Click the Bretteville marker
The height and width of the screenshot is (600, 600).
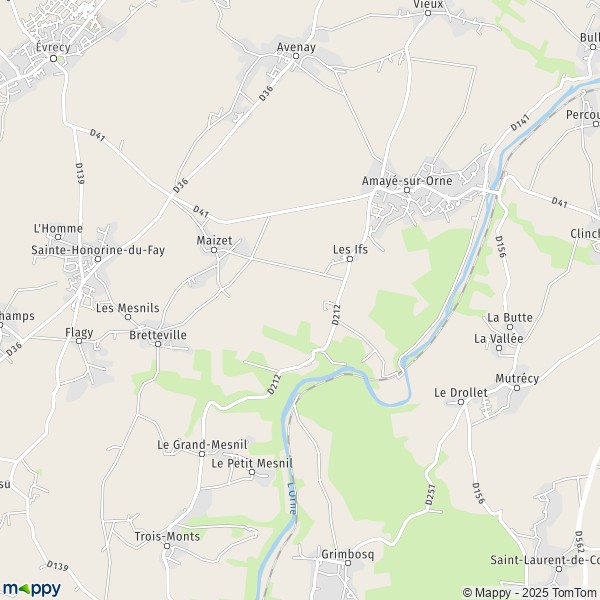[x=158, y=344]
